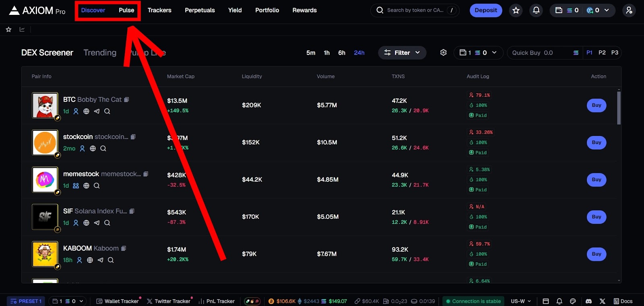Expand the footer wallet selector dropdown
Viewport: 644px width, 306px height.
[x=68, y=301]
